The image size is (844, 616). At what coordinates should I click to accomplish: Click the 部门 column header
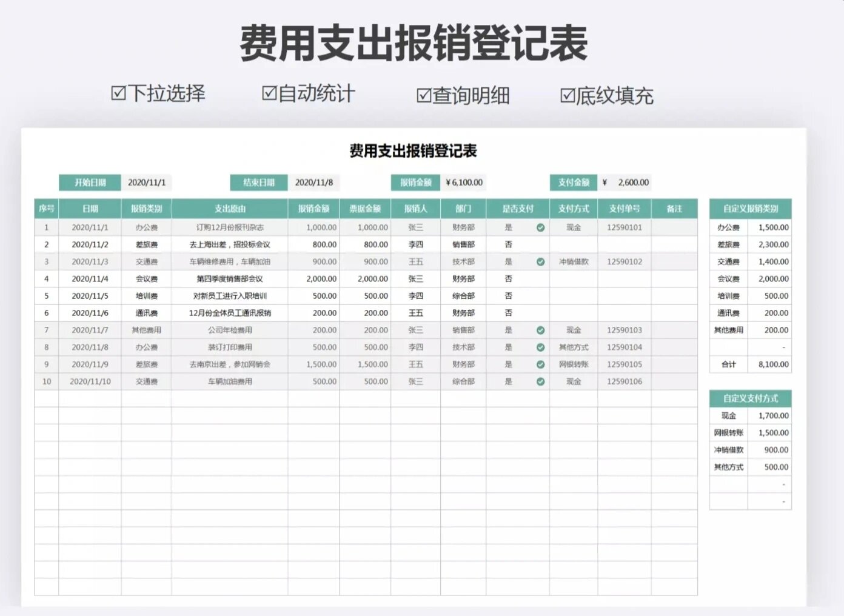pyautogui.click(x=463, y=209)
